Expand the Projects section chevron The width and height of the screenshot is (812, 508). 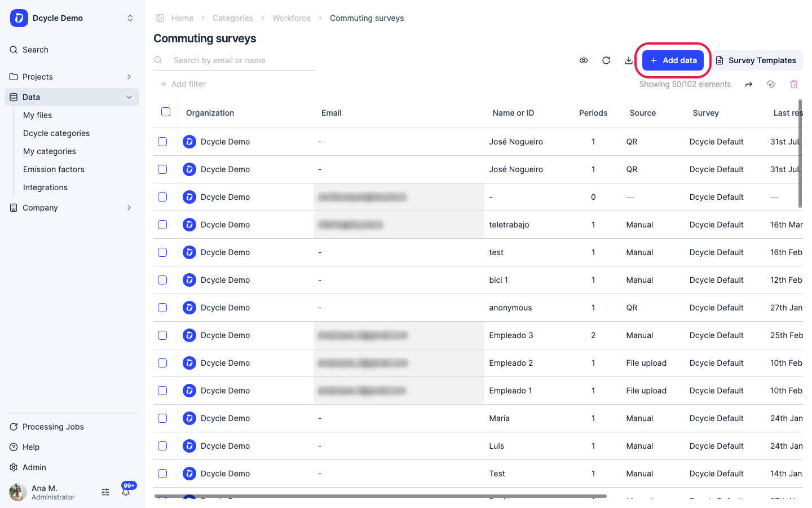tap(129, 77)
